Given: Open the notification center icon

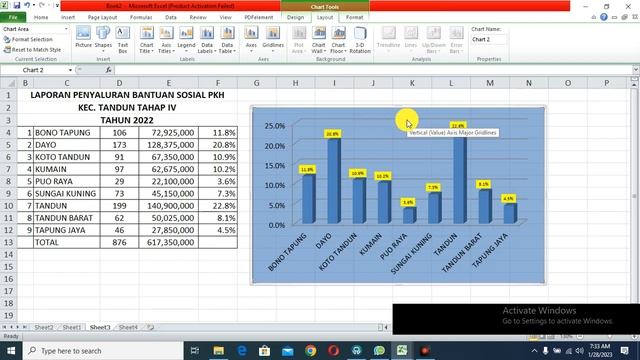Looking at the screenshot, I should pyautogui.click(x=624, y=351).
